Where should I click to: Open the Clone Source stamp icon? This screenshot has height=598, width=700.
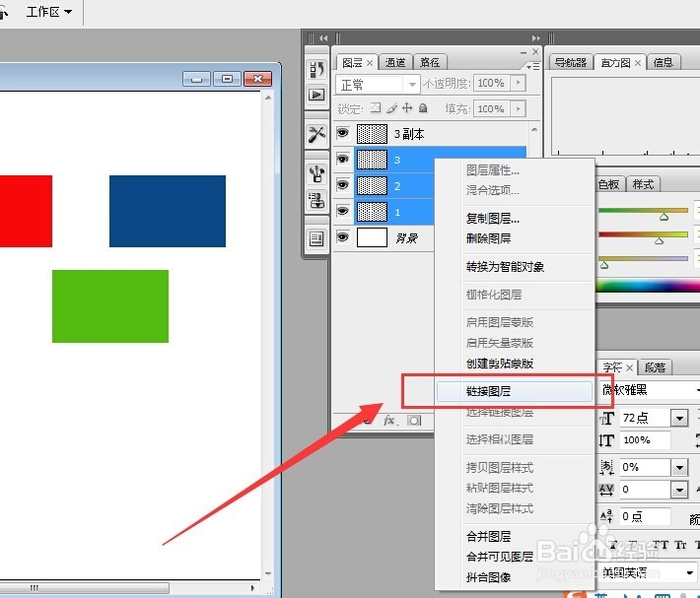tap(316, 200)
